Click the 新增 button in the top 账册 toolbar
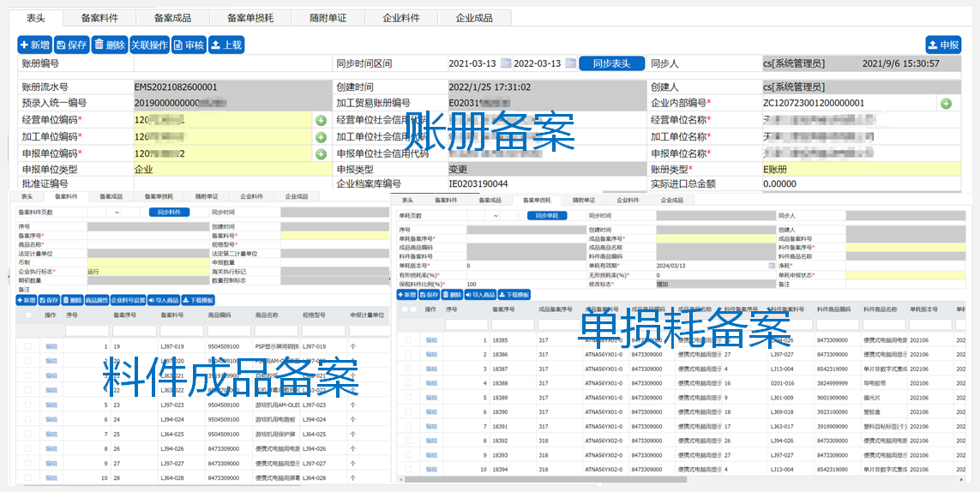The height and width of the screenshot is (492, 980). coord(35,45)
